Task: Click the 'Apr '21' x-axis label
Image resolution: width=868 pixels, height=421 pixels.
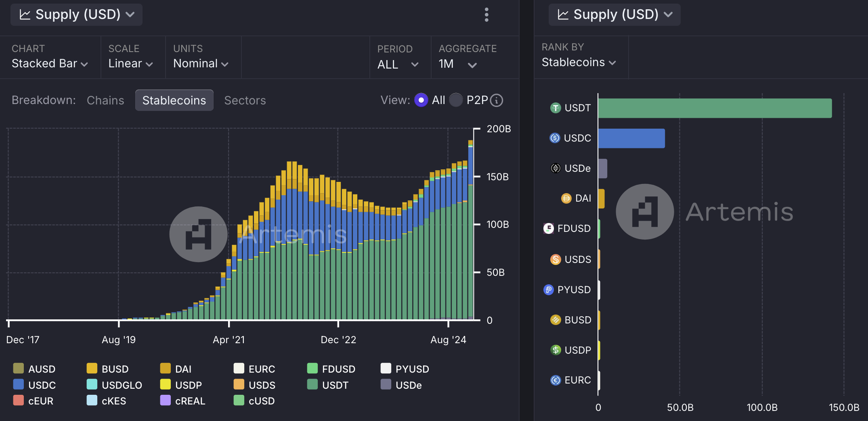Action: point(229,340)
